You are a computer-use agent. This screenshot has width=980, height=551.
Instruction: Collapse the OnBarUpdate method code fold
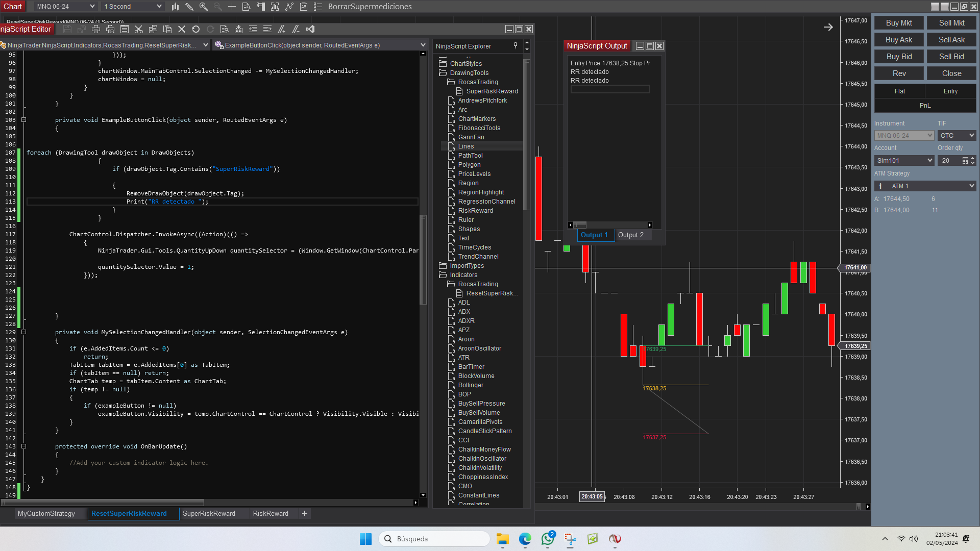coord(23,446)
